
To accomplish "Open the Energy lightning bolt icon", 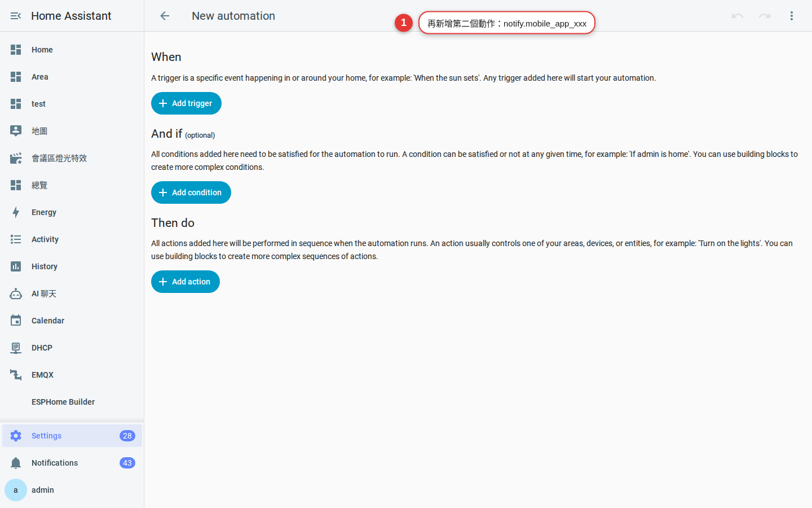I will [16, 212].
